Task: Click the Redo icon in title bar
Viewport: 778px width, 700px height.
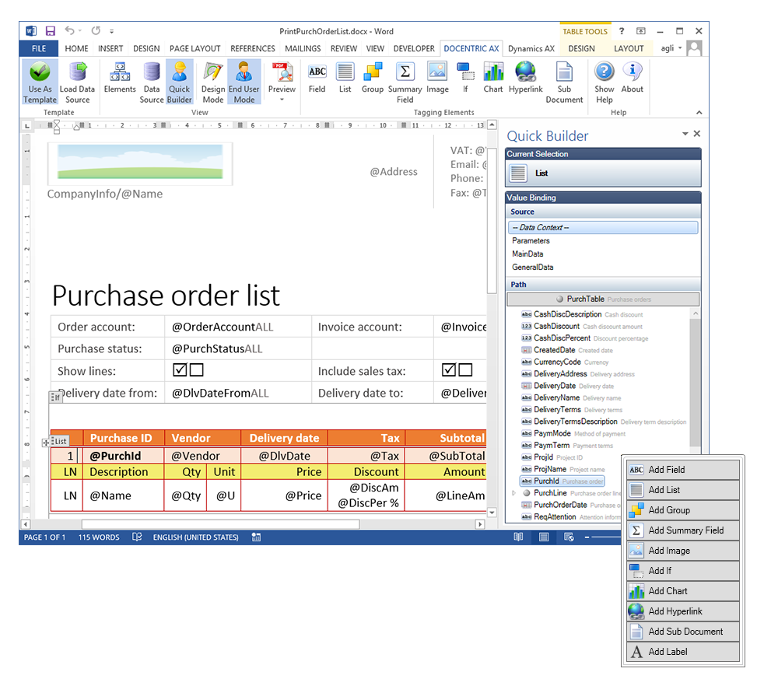Action: 96,31
